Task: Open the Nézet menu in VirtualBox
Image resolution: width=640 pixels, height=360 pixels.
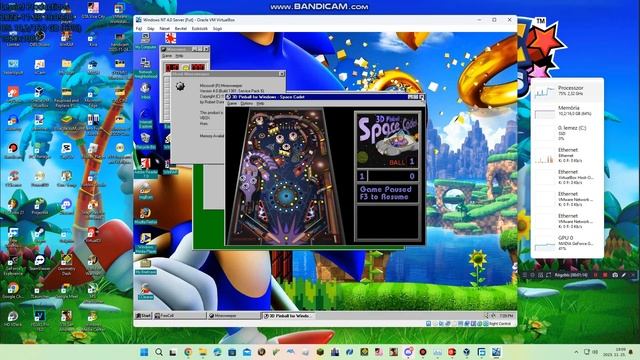Action: pos(164,29)
